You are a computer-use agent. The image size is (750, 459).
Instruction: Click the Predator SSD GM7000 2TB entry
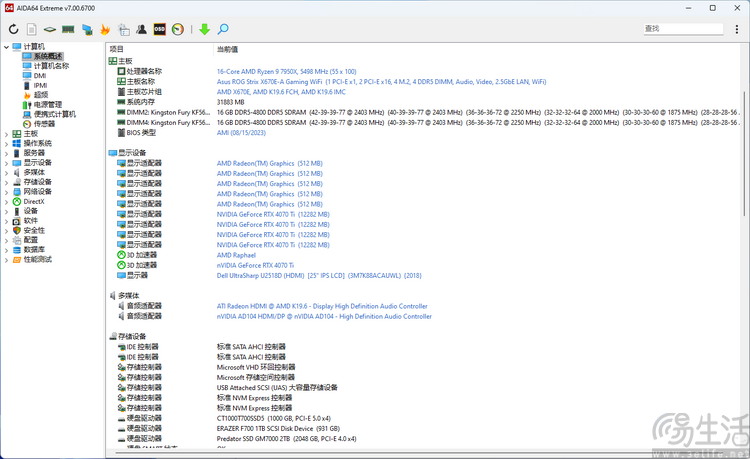pyautogui.click(x=287, y=439)
